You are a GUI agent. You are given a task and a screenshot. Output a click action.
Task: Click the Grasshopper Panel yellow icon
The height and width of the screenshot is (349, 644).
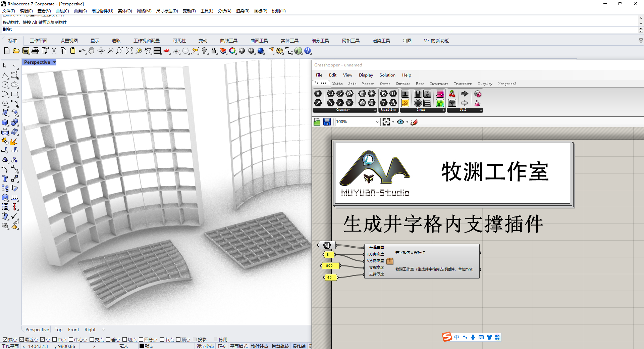click(x=405, y=103)
